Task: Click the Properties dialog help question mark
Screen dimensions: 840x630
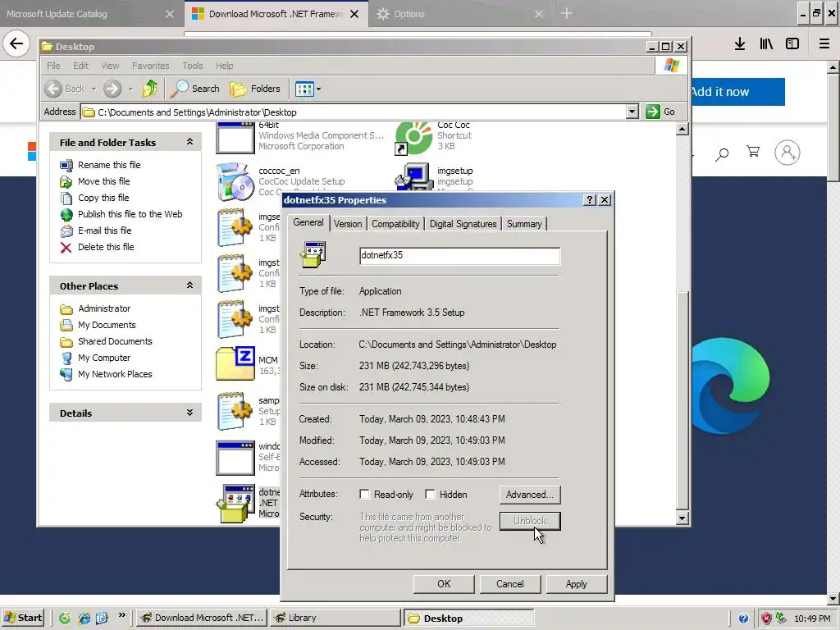Action: (590, 200)
